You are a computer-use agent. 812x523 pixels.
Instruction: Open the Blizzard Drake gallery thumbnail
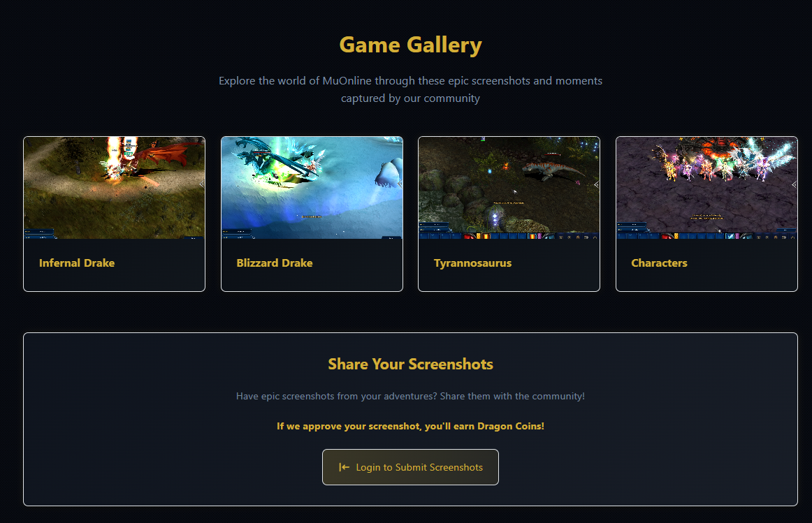(312, 188)
